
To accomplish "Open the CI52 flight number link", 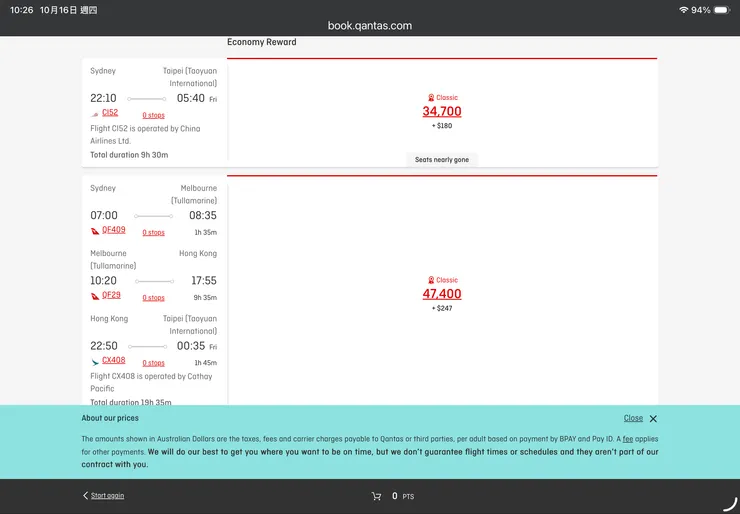I will coord(110,112).
